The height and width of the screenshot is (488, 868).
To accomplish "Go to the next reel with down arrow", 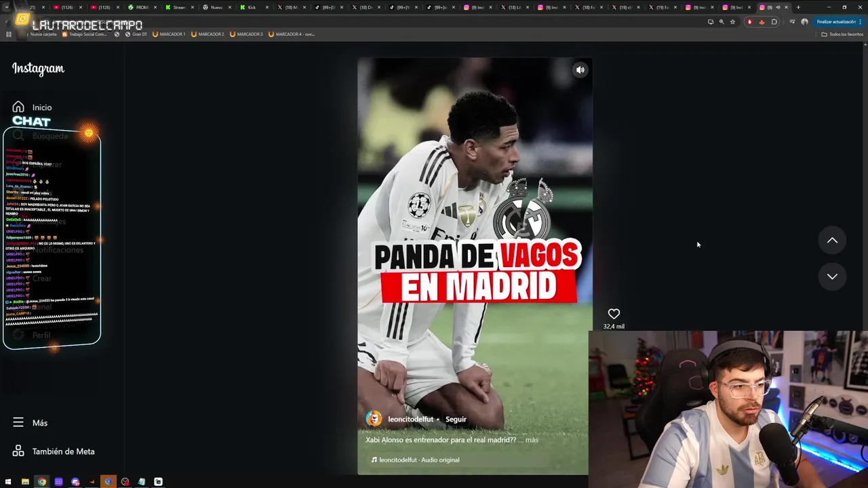I will click(832, 277).
